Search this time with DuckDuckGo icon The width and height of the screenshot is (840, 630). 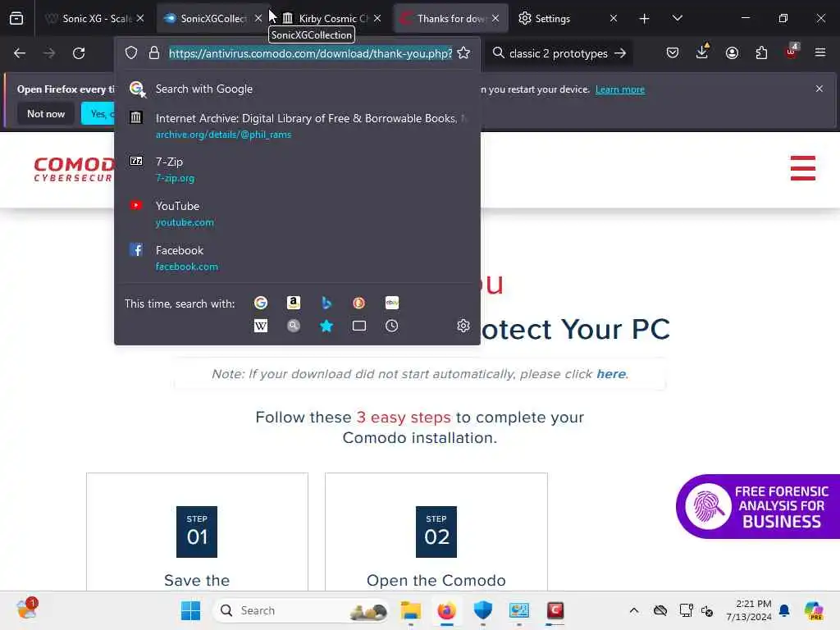pyautogui.click(x=359, y=304)
